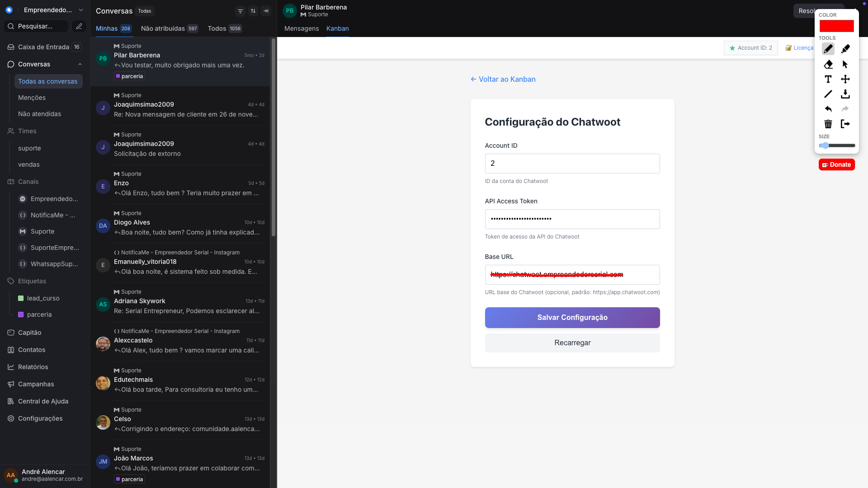Choose the highlighter marker tool
The image size is (868, 488).
point(845,49)
